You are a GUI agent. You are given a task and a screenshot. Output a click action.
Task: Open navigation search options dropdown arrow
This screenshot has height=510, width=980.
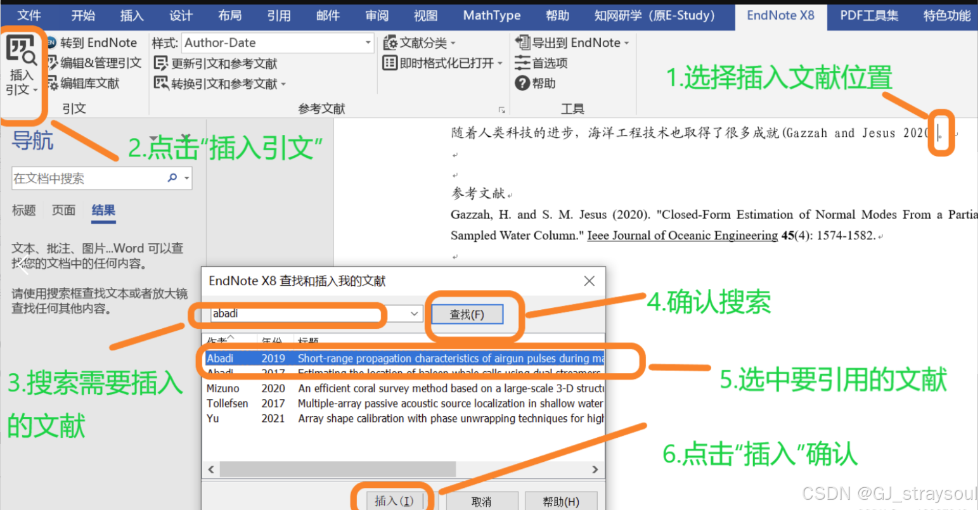pos(186,179)
